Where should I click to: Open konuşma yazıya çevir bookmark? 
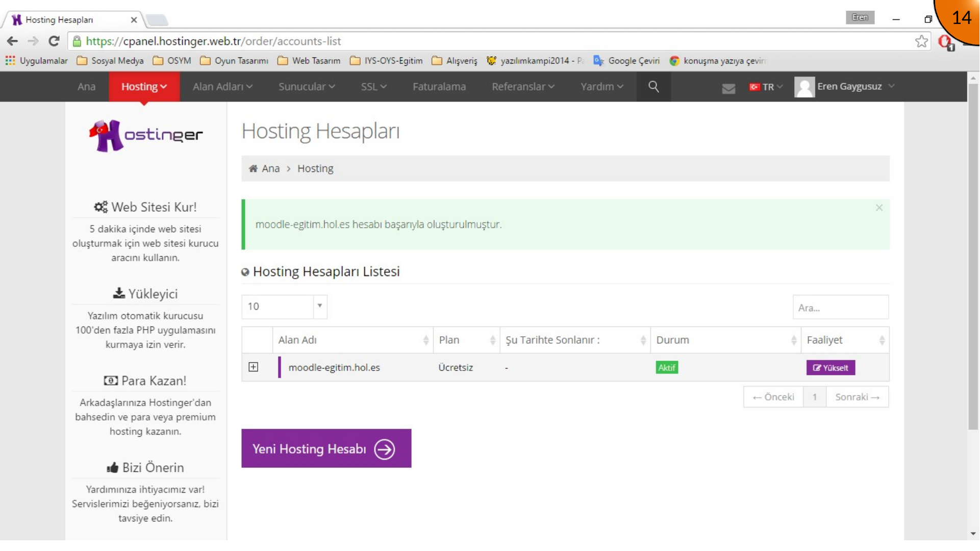[x=717, y=61]
